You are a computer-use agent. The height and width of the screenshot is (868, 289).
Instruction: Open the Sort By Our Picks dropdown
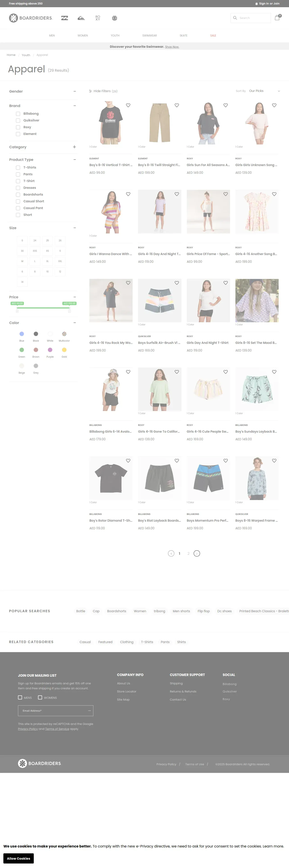coord(264,91)
